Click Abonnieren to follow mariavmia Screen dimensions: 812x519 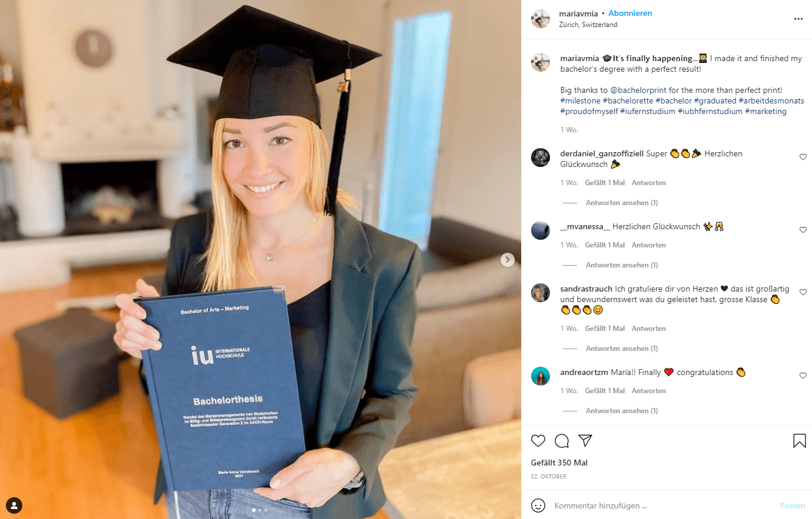pos(630,13)
